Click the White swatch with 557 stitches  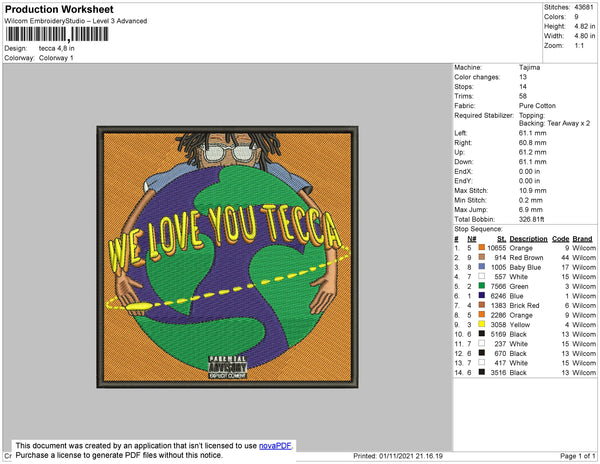481,276
